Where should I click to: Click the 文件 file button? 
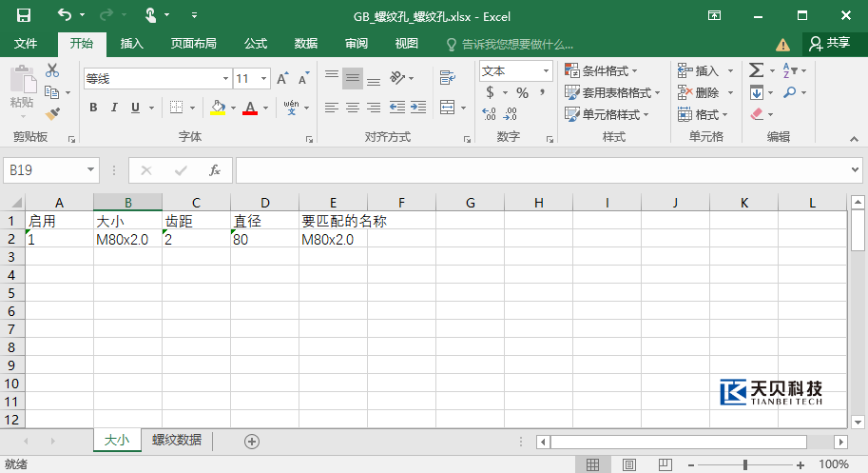(x=26, y=44)
